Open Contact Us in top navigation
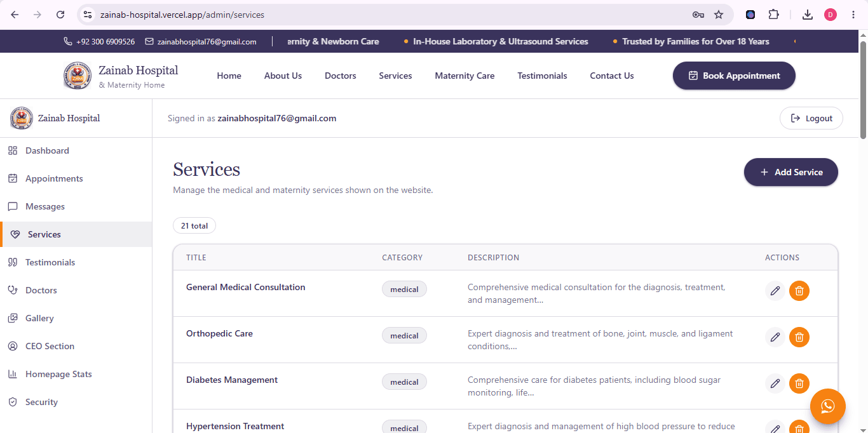The height and width of the screenshot is (433, 868). pyautogui.click(x=612, y=76)
